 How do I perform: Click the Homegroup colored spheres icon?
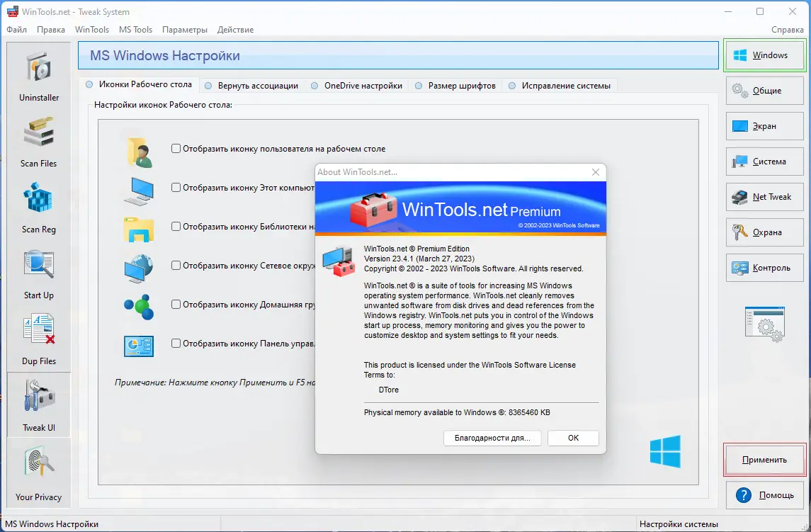tap(139, 307)
